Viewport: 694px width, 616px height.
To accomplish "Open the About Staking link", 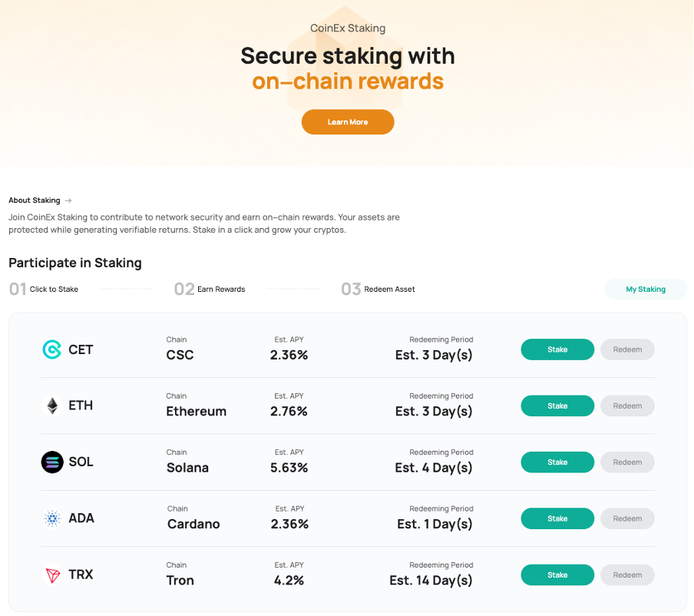I will (35, 200).
